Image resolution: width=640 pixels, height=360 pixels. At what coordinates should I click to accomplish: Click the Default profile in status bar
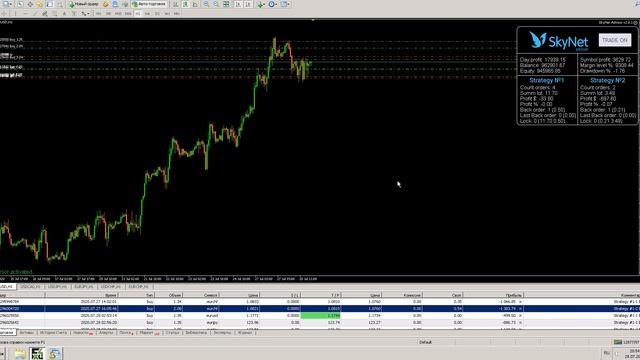[425, 342]
